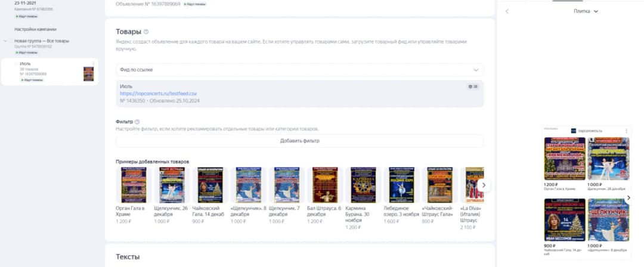
Task: Open the Плитка preview format dropdown
Action: point(586,11)
